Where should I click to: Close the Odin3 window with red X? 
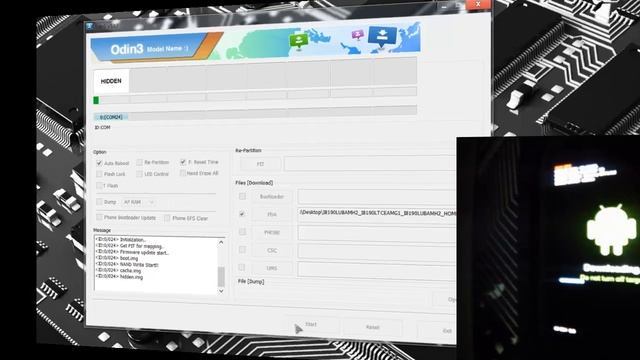point(478,4)
